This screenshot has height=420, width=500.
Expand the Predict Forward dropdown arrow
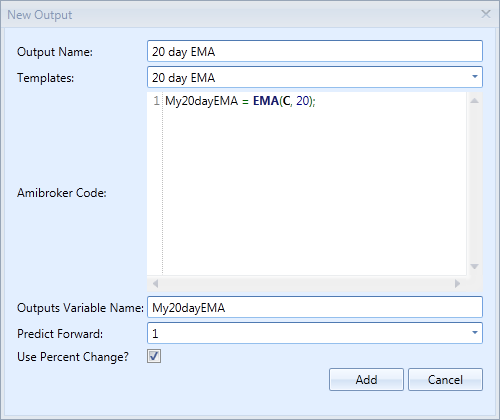click(475, 333)
